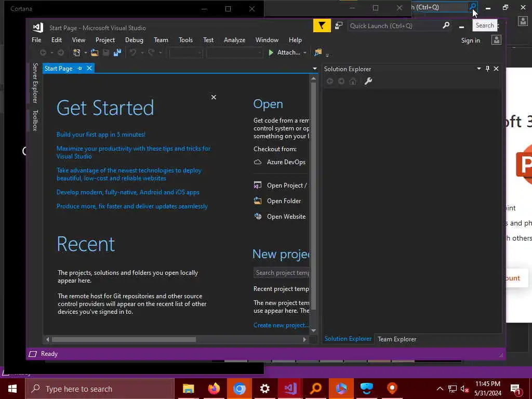Open the File menu
This screenshot has height=399, width=532.
pyautogui.click(x=36, y=40)
